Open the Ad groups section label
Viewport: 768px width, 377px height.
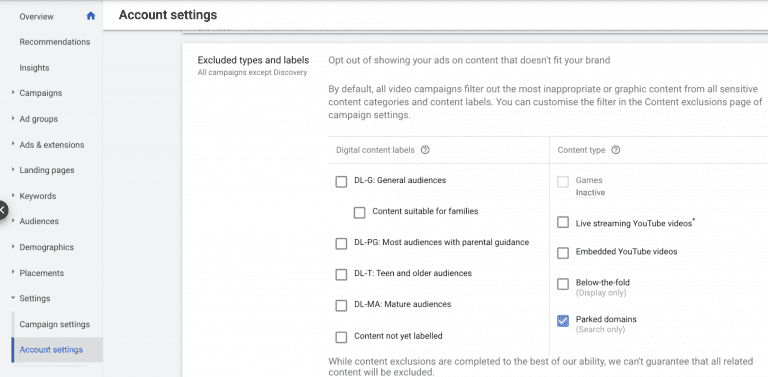click(x=39, y=119)
